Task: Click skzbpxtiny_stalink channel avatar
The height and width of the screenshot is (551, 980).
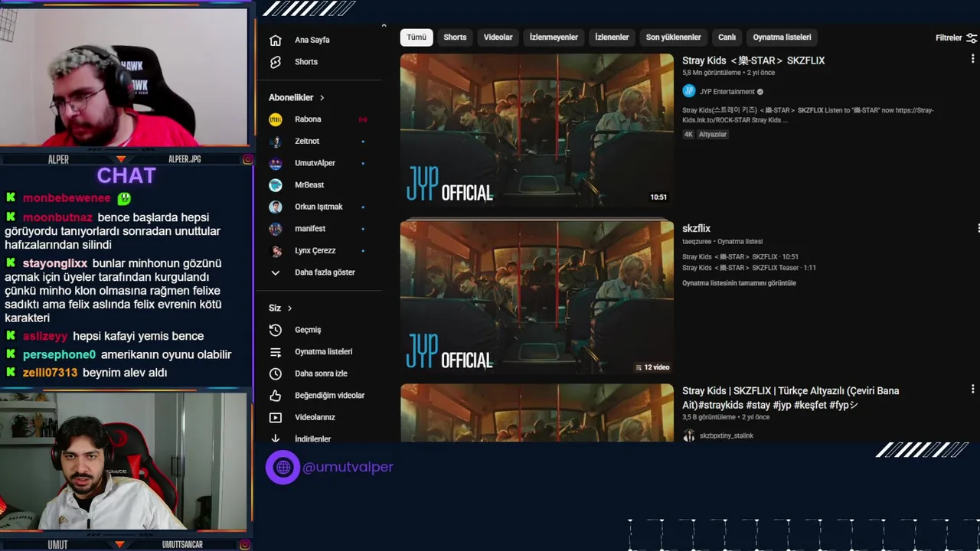Action: pos(688,435)
